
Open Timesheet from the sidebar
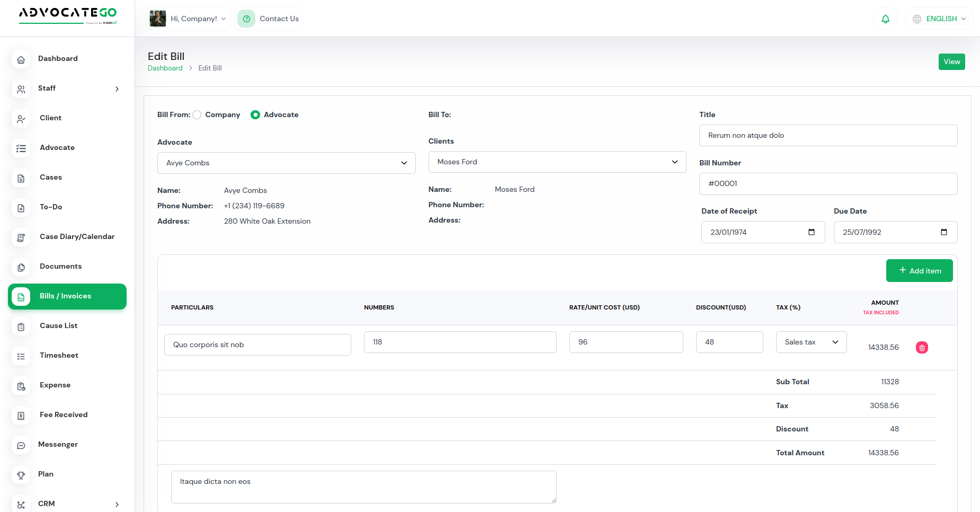click(59, 356)
